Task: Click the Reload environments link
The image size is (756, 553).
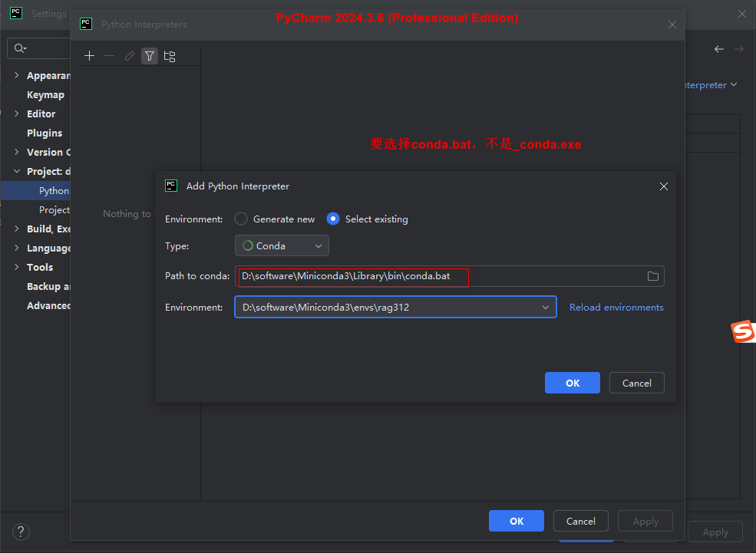Action: point(616,308)
